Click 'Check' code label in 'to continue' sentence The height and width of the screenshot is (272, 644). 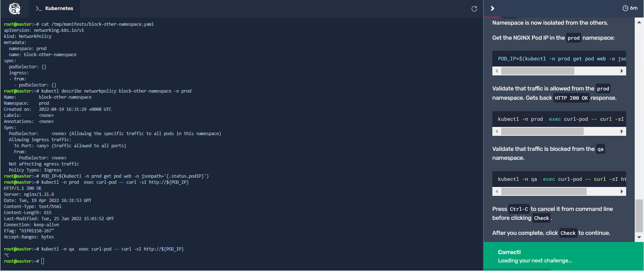[x=568, y=233]
